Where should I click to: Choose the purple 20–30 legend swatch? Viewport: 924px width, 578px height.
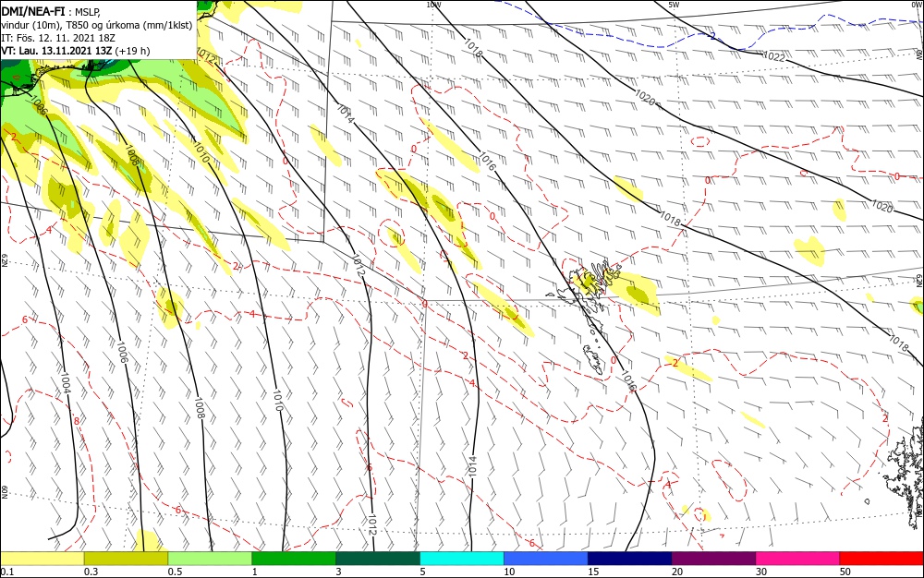click(713, 559)
